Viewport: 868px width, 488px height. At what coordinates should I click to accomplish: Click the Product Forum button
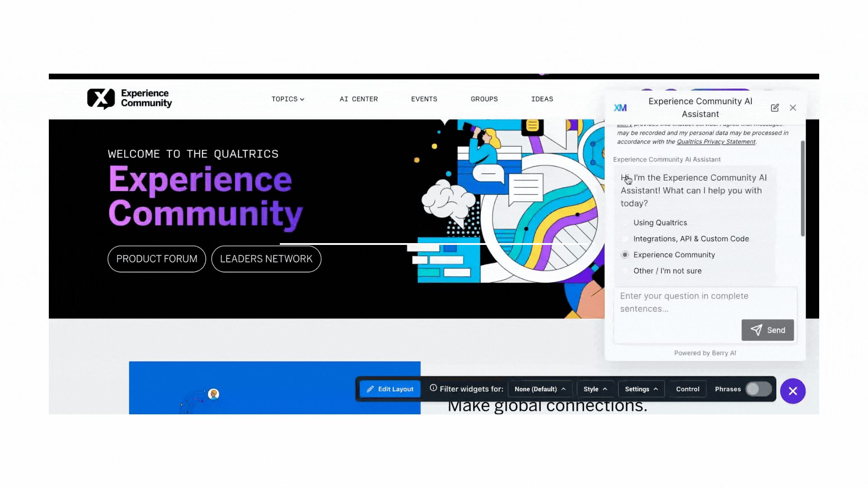(157, 259)
